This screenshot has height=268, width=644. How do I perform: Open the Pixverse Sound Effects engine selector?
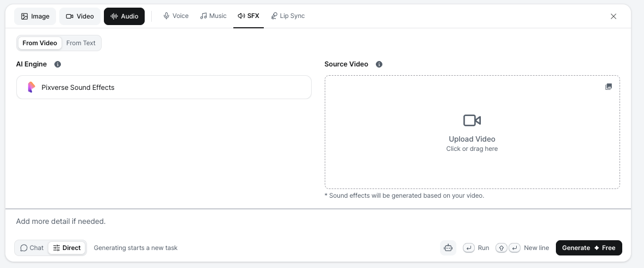[x=164, y=87]
